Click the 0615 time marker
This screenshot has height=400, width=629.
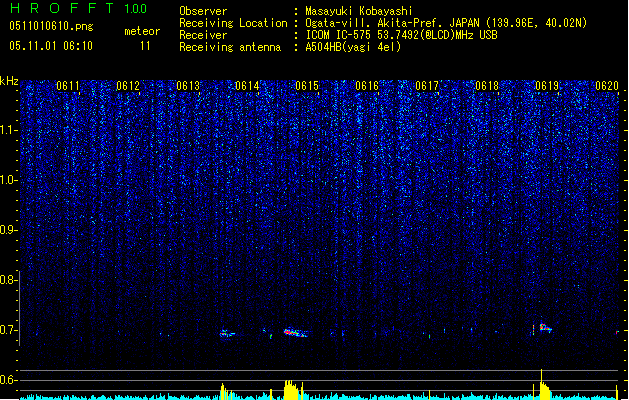(x=307, y=86)
